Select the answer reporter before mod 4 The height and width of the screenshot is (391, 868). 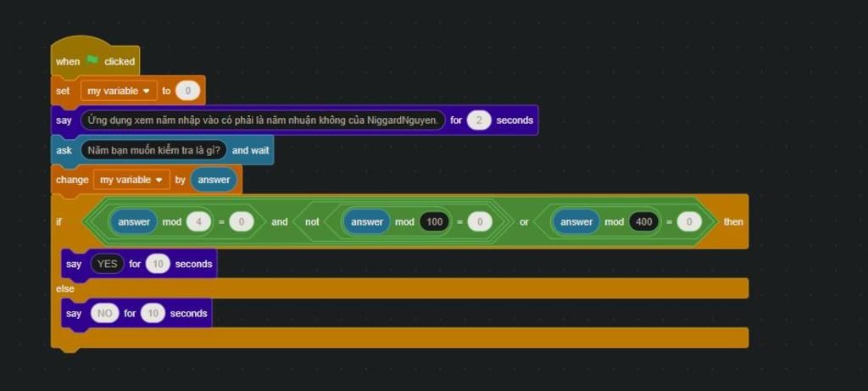click(134, 222)
